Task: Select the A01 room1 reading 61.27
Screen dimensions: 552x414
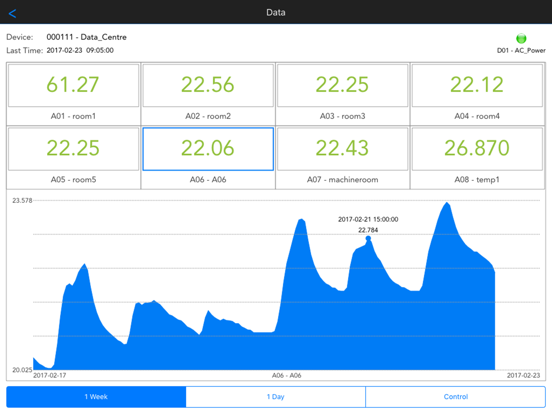Action: coord(73,85)
